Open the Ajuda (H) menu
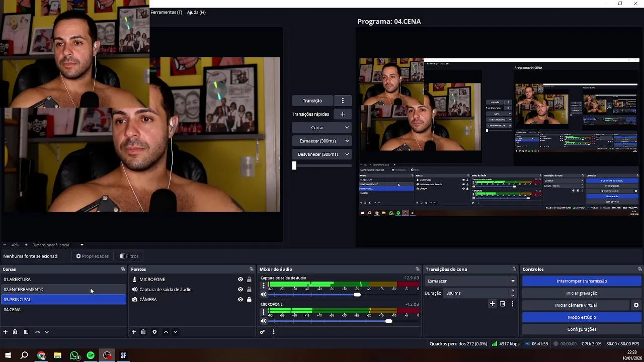 pos(196,12)
